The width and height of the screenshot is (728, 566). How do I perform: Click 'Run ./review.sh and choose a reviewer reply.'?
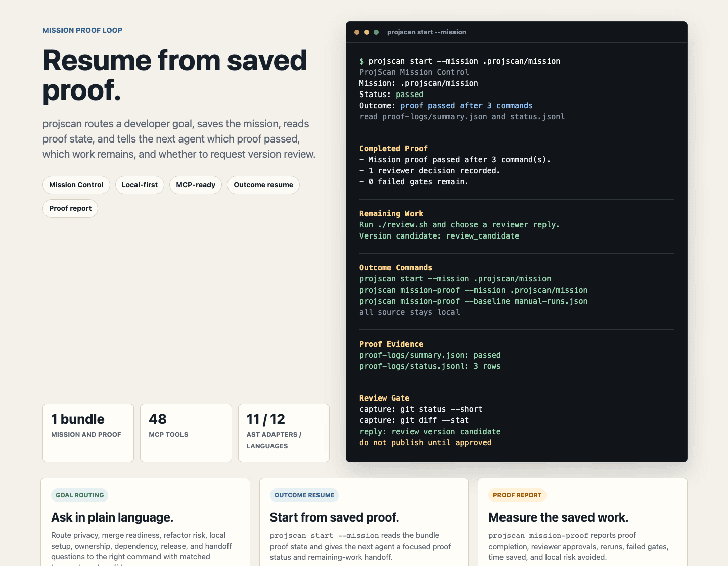tap(460, 225)
